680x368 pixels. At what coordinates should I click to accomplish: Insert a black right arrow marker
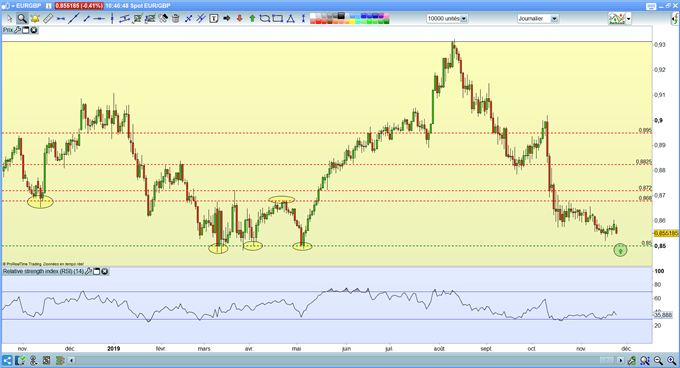tap(226, 19)
